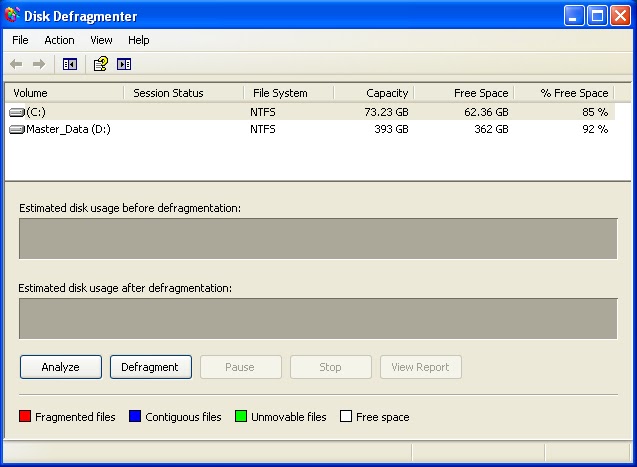Click the (C:) volume name
Viewport: 637px width, 467px height.
tap(36, 112)
